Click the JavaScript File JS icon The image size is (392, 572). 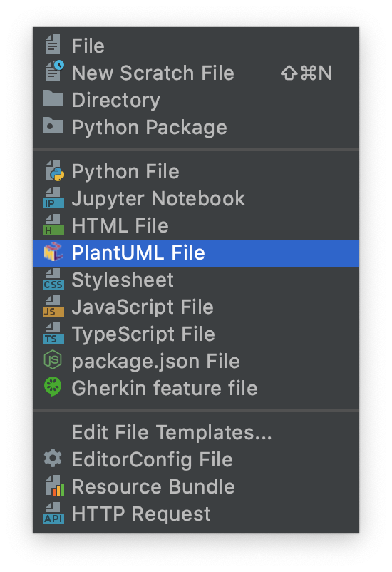(x=53, y=306)
